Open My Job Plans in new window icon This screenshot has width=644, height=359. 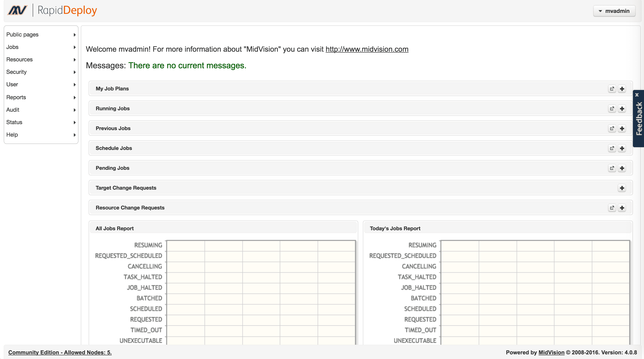click(612, 89)
